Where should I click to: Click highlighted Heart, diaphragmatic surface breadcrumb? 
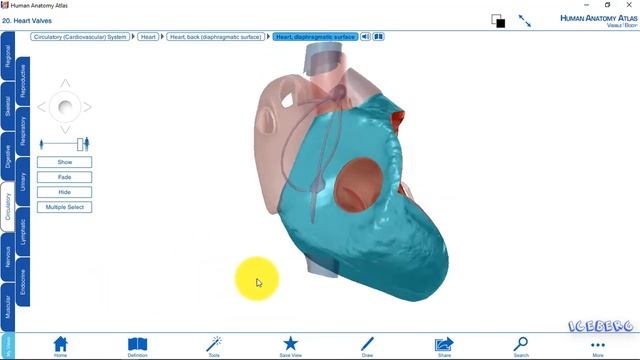coord(315,37)
